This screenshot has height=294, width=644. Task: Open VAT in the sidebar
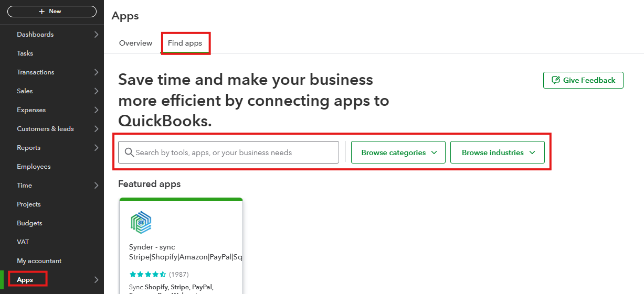[23, 242]
